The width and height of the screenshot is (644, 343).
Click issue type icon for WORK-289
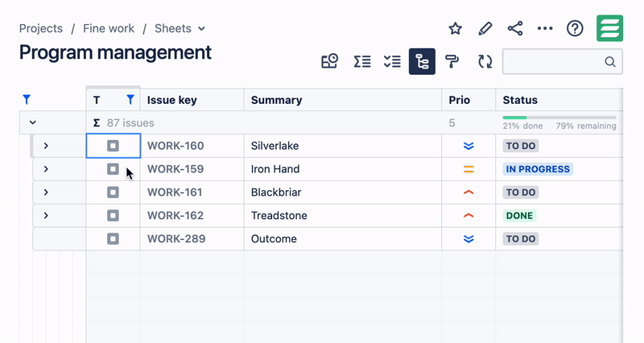tap(113, 238)
